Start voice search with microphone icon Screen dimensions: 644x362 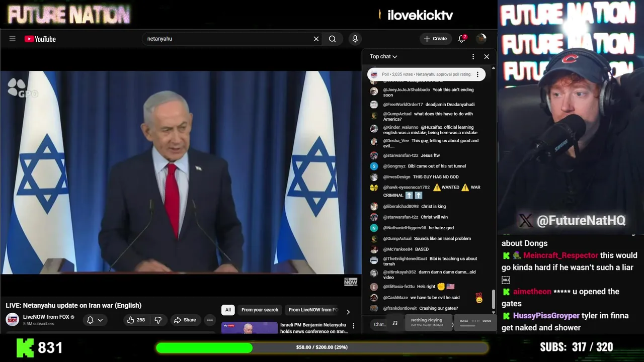(x=355, y=39)
